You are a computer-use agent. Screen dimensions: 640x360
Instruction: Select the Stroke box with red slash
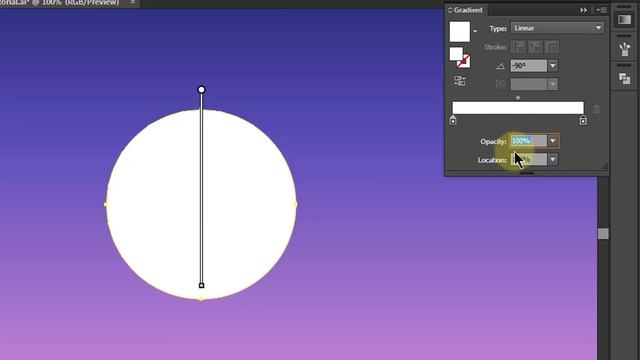[464, 61]
